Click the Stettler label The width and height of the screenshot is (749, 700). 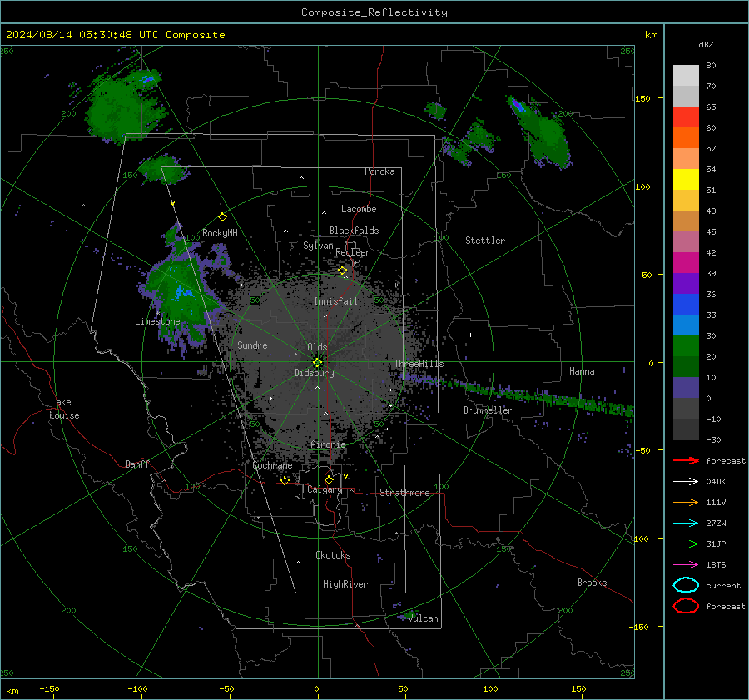[x=485, y=241]
